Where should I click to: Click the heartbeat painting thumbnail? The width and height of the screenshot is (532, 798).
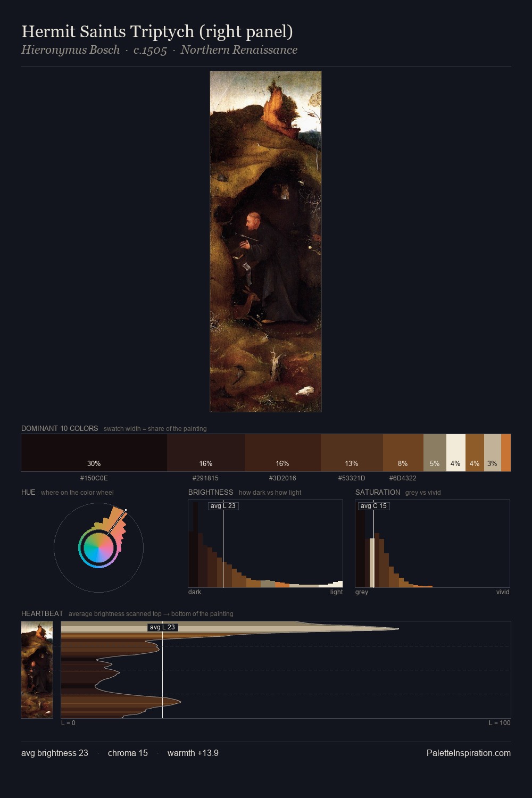(x=37, y=670)
